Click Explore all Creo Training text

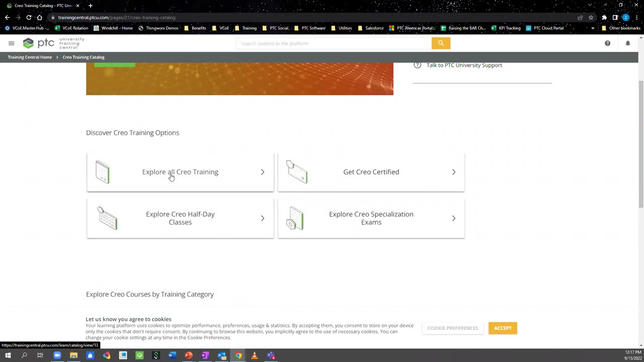pos(180,172)
